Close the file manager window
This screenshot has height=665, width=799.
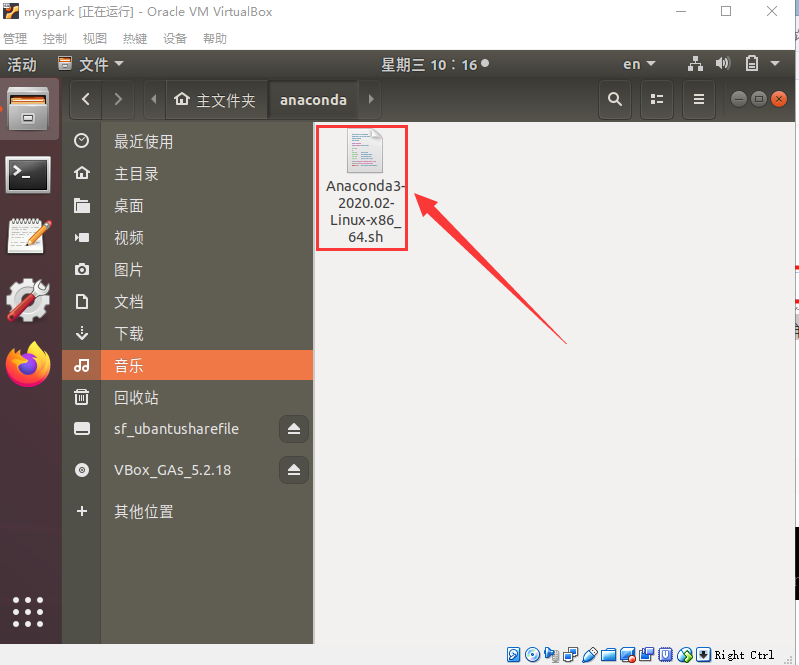pyautogui.click(x=779, y=99)
